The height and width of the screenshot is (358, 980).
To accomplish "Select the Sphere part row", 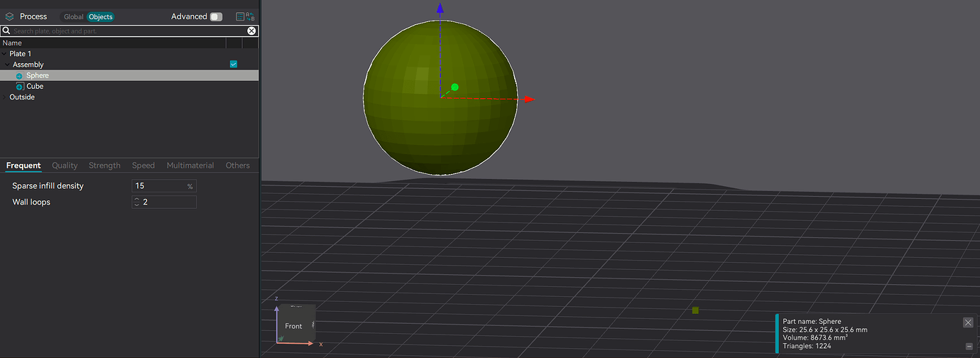I will [x=129, y=75].
